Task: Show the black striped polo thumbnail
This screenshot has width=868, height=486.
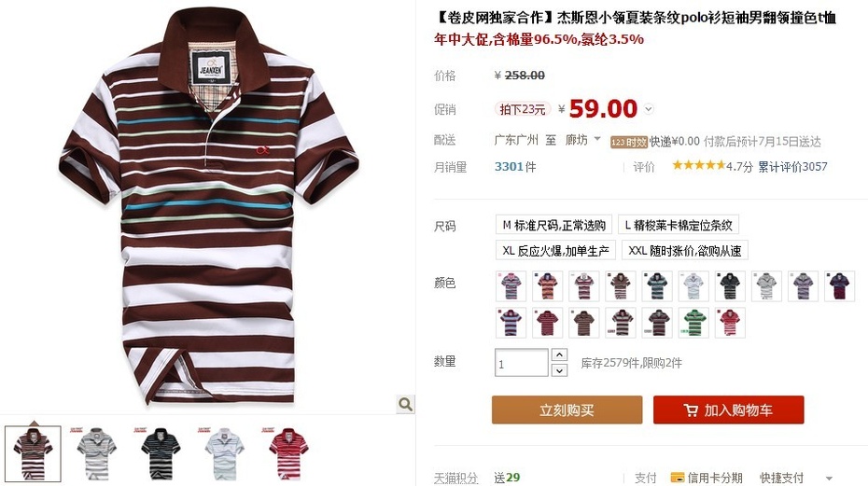Action: 160,452
